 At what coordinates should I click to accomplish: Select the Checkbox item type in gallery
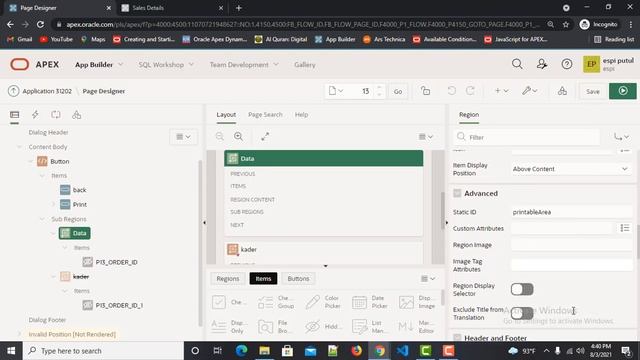229,302
